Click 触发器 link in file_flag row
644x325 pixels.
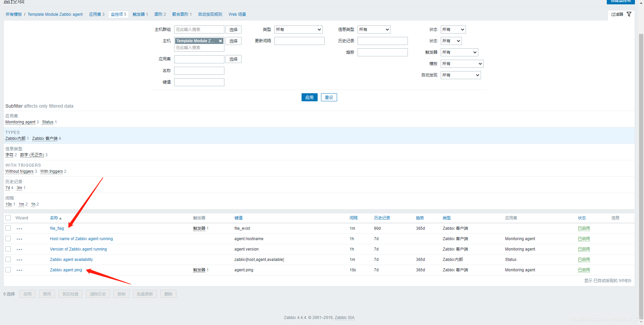coord(199,228)
